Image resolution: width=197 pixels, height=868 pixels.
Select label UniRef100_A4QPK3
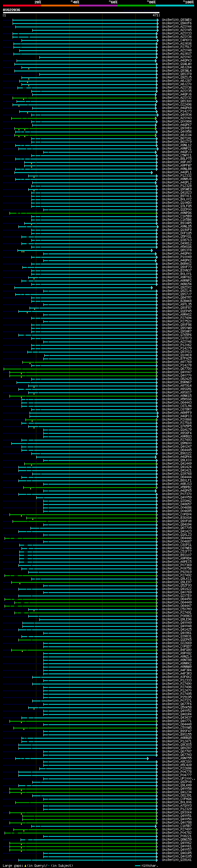point(177,61)
